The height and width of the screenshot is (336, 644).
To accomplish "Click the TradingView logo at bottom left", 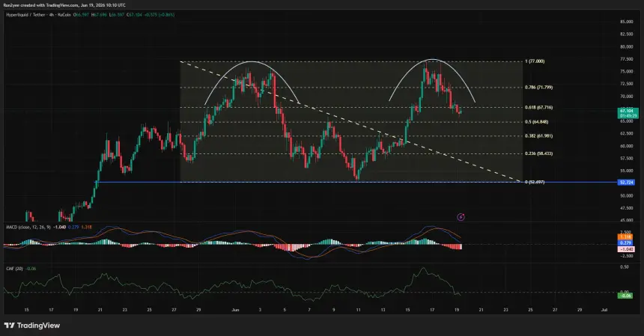I will pyautogui.click(x=32, y=326).
